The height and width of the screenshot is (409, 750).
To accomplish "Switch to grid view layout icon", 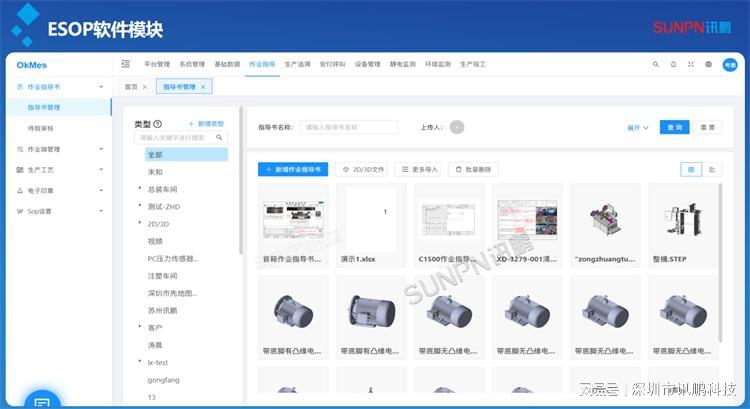I will 690,169.
